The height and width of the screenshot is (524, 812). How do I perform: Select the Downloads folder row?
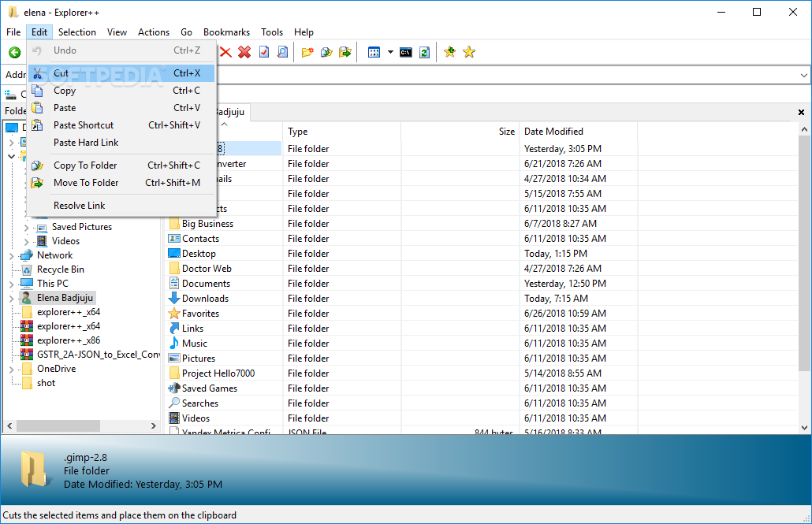tap(205, 299)
